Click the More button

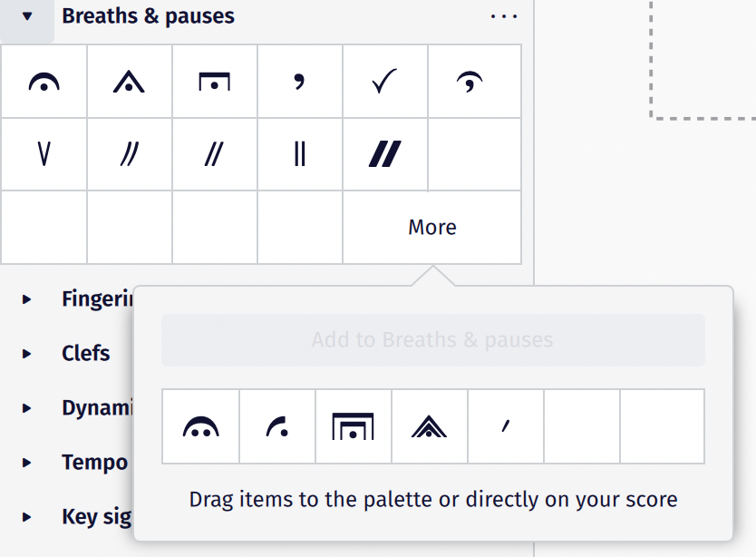coord(431,227)
